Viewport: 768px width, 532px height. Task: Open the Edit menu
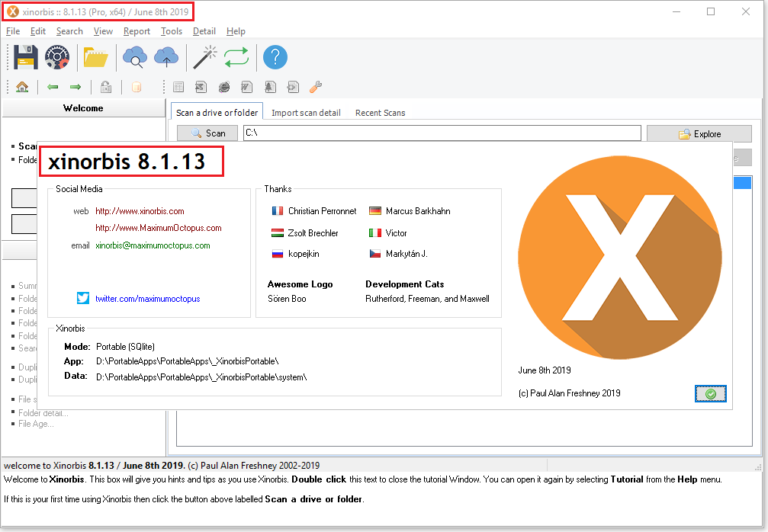(x=37, y=31)
